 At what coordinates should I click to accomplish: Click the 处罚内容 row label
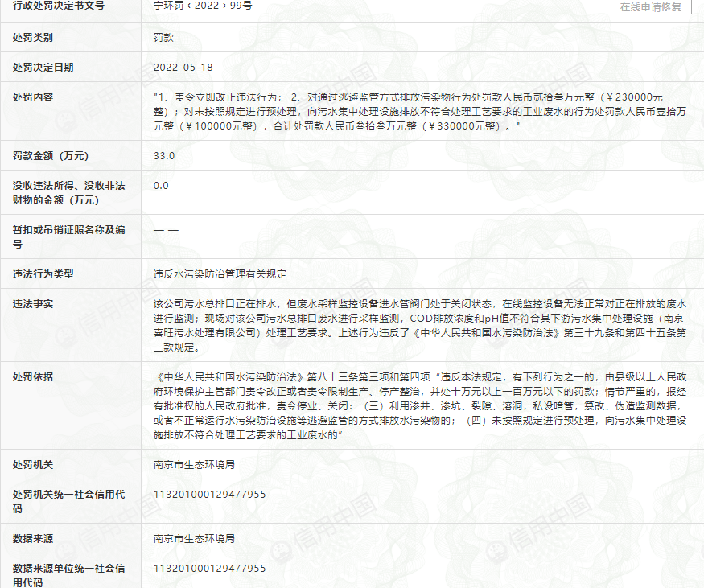pos(33,97)
